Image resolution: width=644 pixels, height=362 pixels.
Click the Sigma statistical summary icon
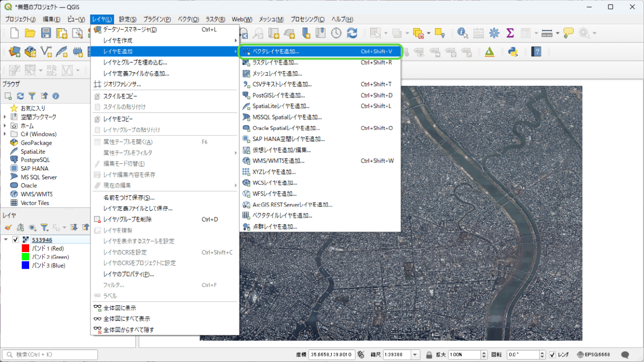[x=510, y=33]
